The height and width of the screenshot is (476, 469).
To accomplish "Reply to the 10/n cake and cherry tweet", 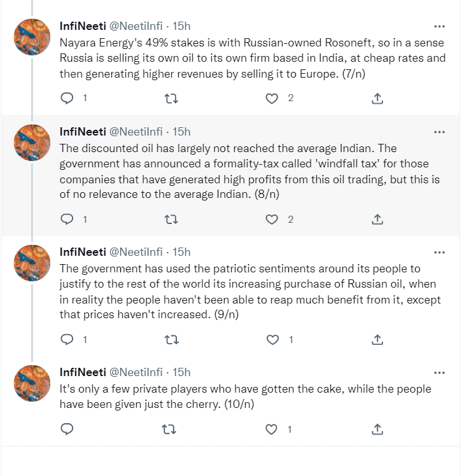I will click(67, 430).
